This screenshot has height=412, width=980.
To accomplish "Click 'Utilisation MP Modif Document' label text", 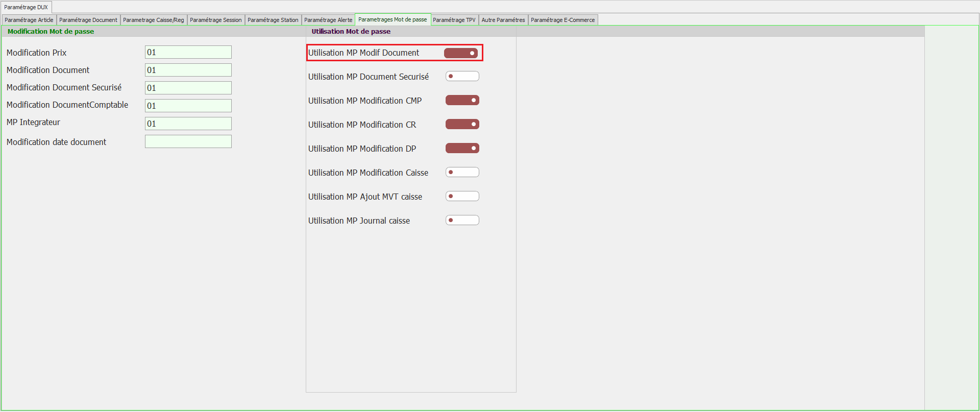I will (x=364, y=53).
